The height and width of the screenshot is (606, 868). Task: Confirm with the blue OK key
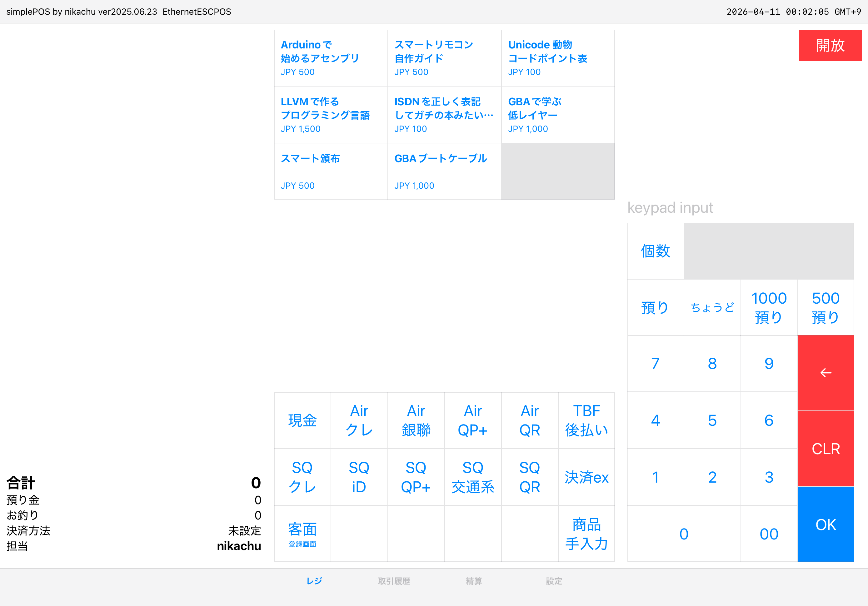pyautogui.click(x=826, y=524)
